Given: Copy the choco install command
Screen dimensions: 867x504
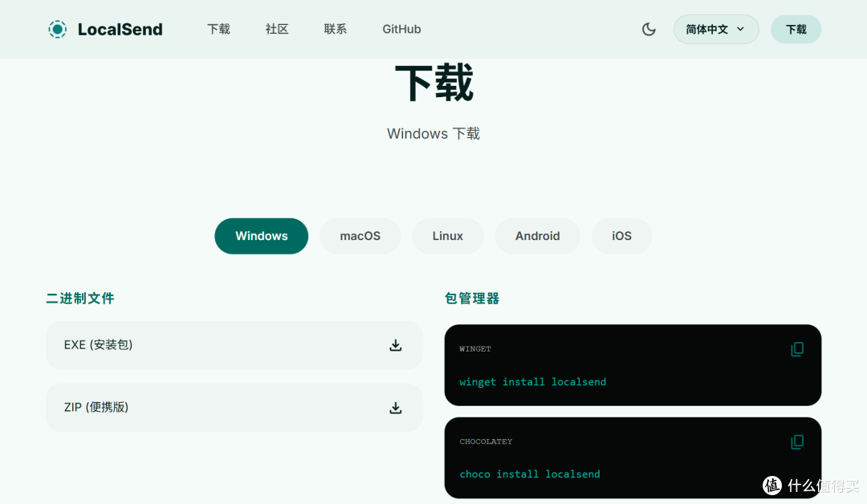Looking at the screenshot, I should (x=797, y=442).
